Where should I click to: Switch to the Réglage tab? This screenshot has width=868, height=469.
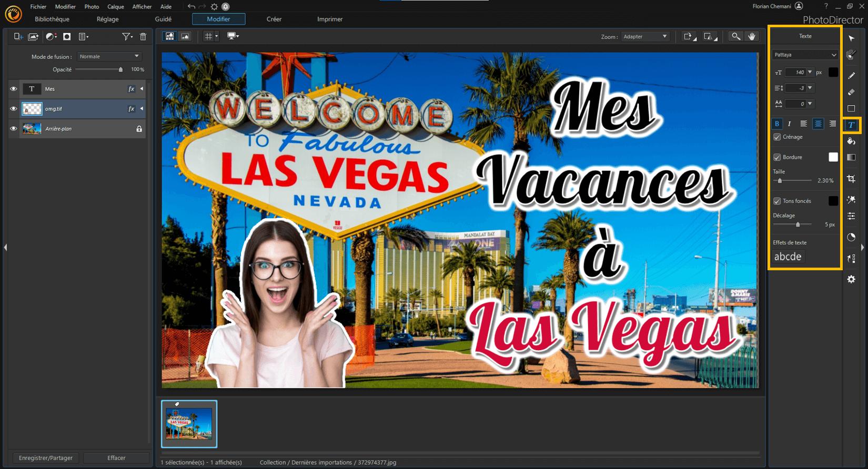click(108, 19)
